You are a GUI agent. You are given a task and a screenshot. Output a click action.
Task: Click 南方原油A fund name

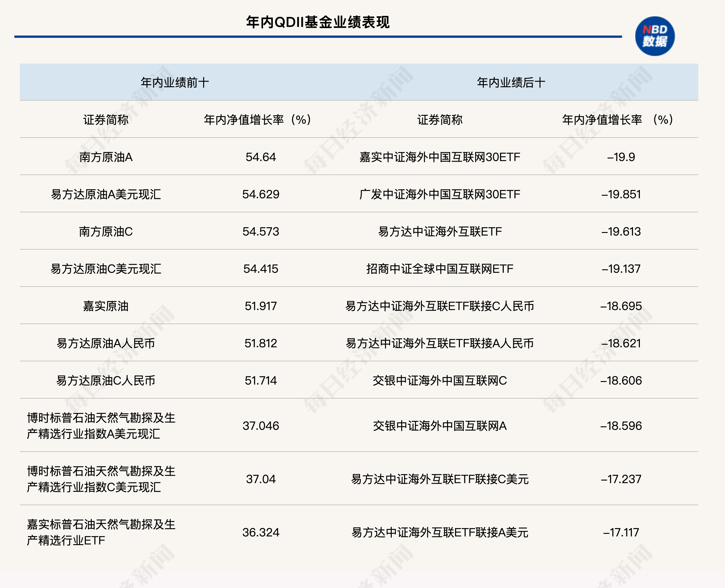(x=106, y=157)
